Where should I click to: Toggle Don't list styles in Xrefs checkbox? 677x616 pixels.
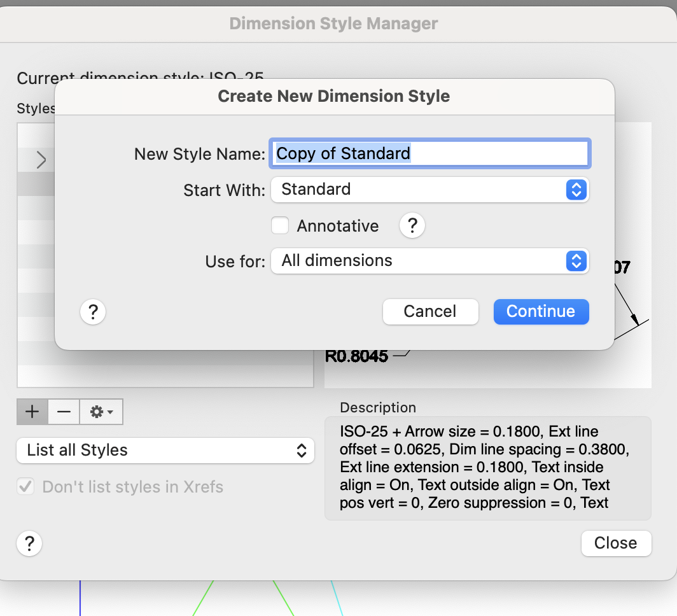tap(26, 487)
